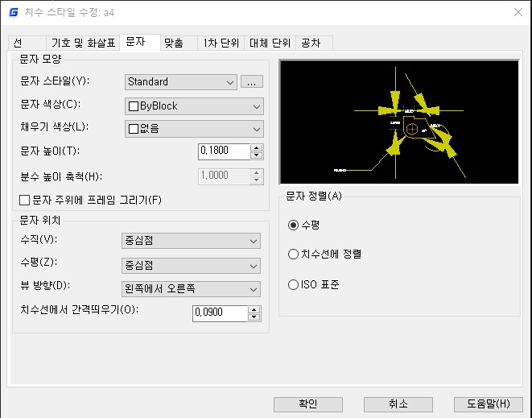Switch to the 선 tab
532x418 pixels.
click(x=27, y=43)
